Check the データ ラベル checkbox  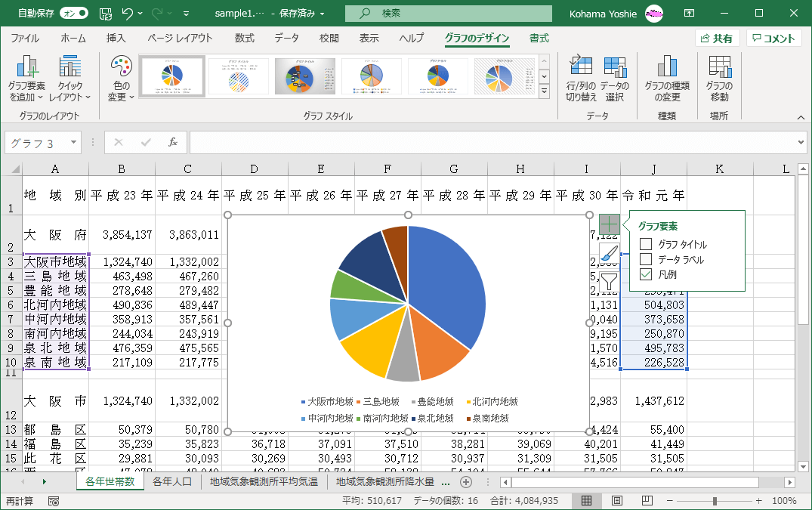646,259
